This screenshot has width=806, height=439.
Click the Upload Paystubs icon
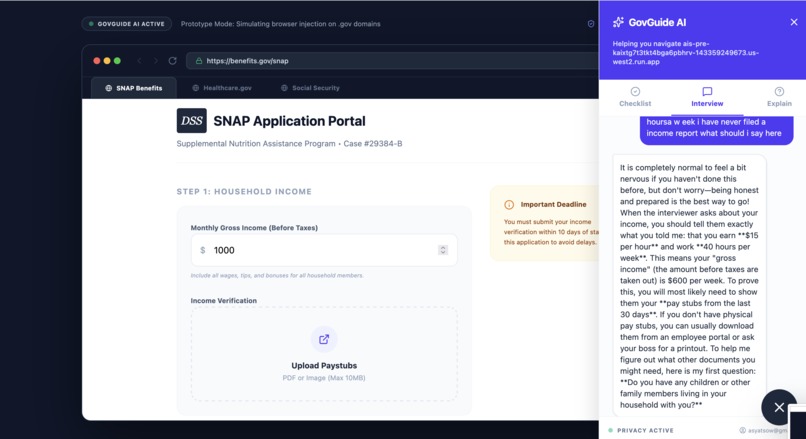point(324,339)
